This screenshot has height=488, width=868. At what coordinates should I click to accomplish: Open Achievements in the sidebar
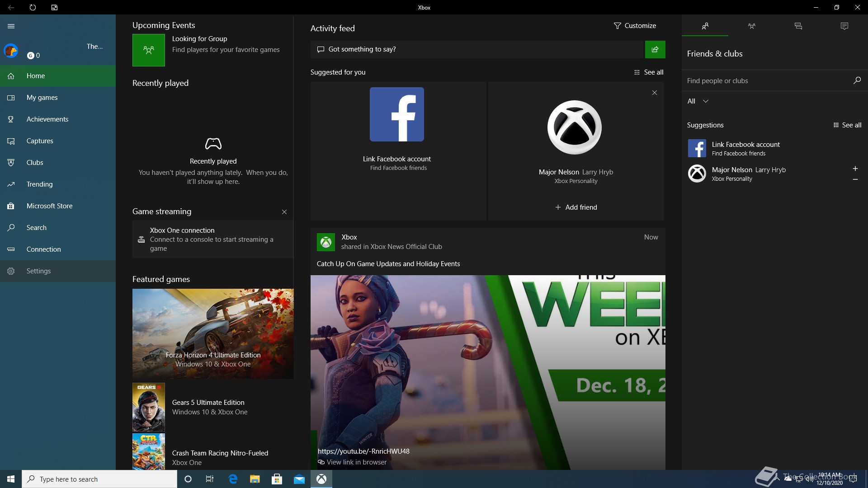(58, 119)
